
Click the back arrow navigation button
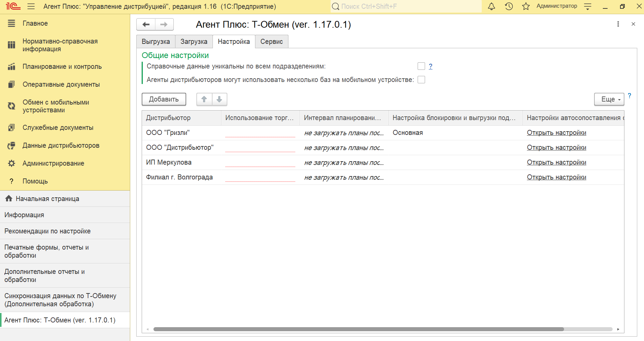coord(146,24)
